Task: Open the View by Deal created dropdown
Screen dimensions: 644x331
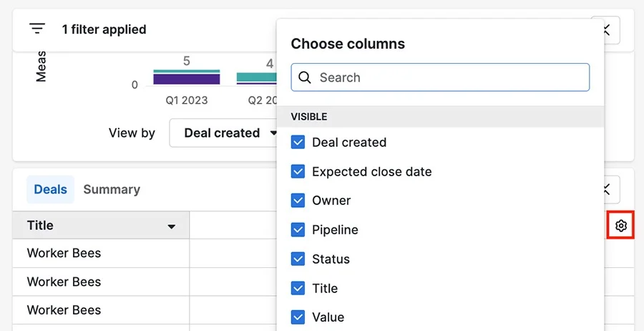Action: click(x=225, y=133)
